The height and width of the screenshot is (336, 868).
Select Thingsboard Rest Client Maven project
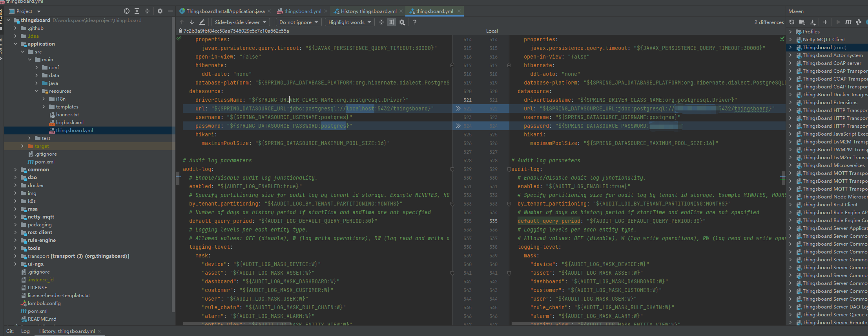pyautogui.click(x=830, y=205)
